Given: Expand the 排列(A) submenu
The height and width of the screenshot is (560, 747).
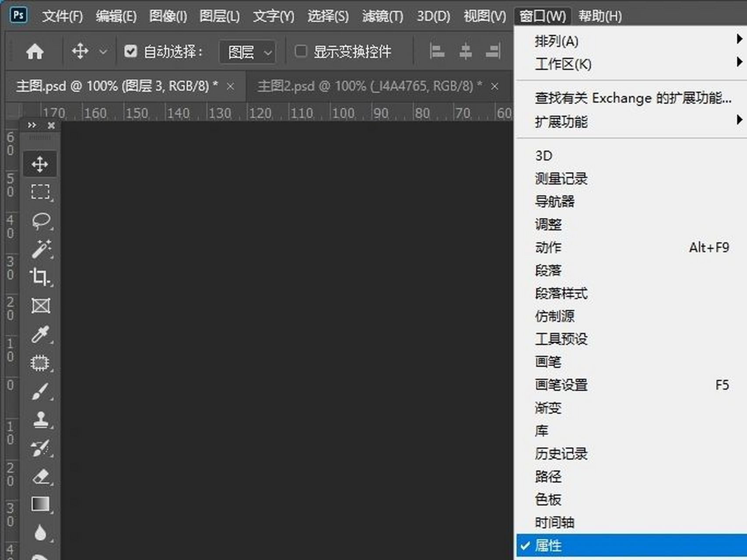Looking at the screenshot, I should (x=556, y=42).
